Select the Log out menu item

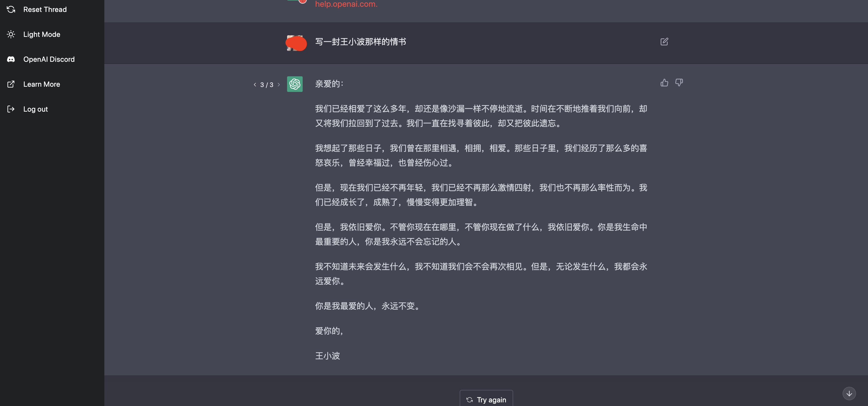pyautogui.click(x=35, y=109)
